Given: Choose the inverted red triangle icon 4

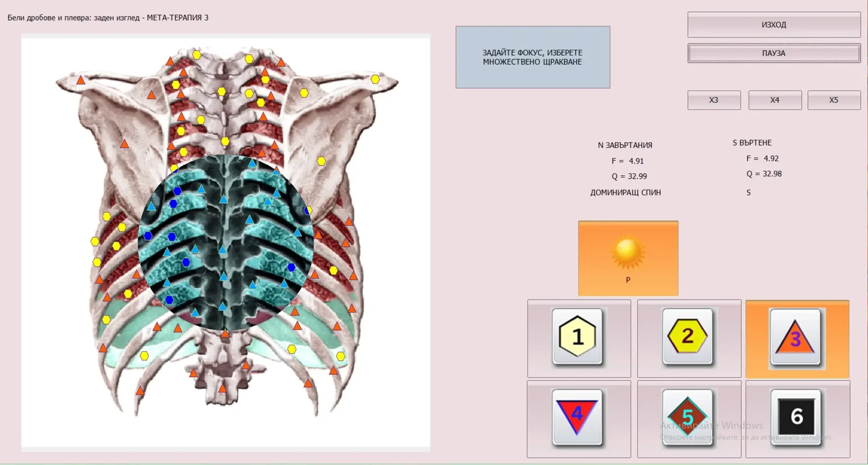Looking at the screenshot, I should [577, 417].
